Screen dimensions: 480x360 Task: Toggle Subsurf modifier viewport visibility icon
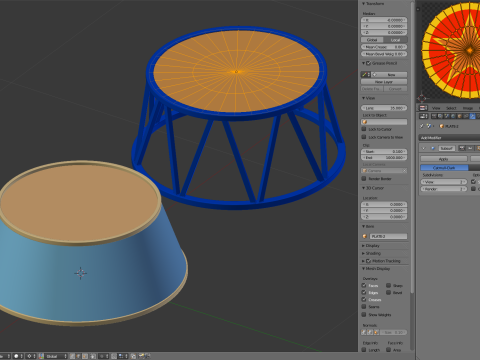470,148
